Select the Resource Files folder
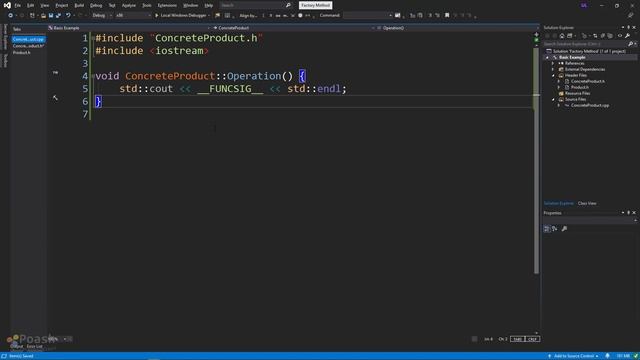 coord(577,93)
